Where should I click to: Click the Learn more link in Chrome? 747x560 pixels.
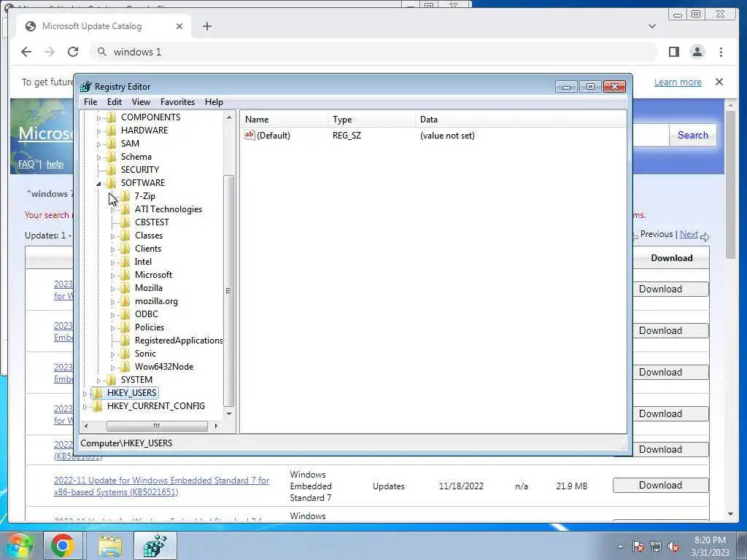coord(678,82)
